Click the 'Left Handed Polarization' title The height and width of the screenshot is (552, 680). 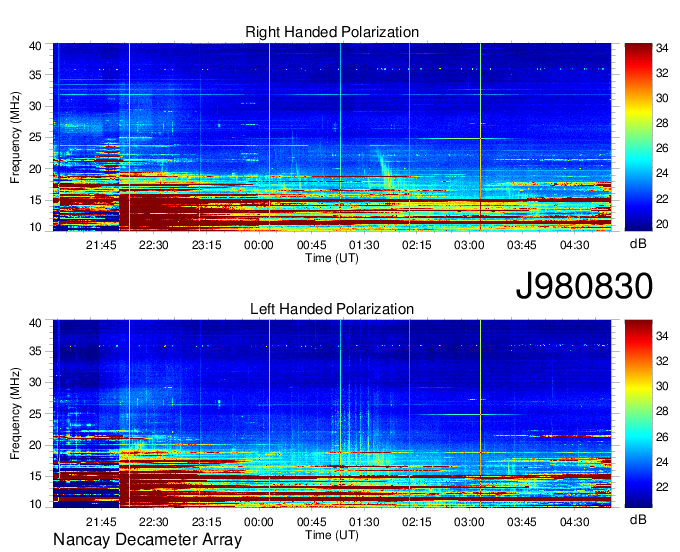click(332, 309)
